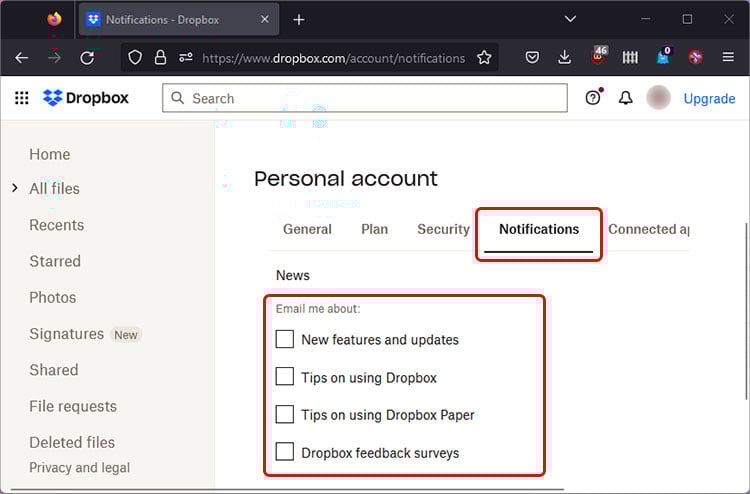The height and width of the screenshot is (494, 750).
Task: Toggle Tips on using Dropbox Paper
Action: pyautogui.click(x=285, y=414)
